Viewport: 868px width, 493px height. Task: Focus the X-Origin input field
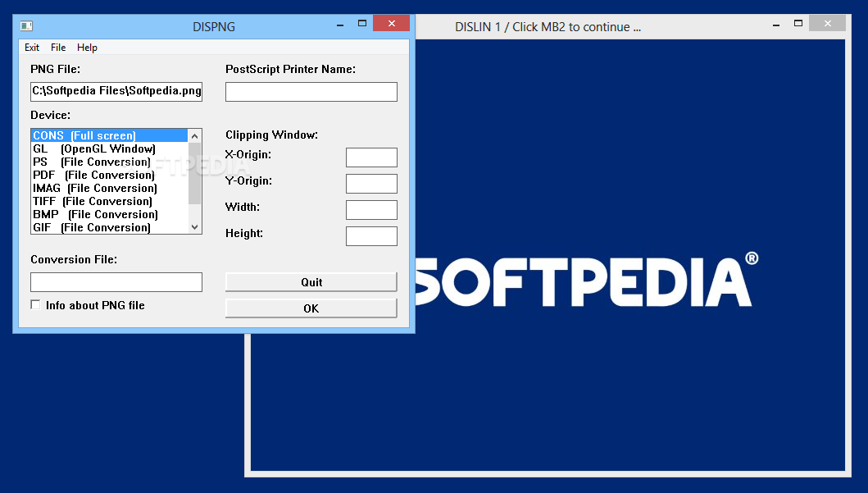[371, 157]
